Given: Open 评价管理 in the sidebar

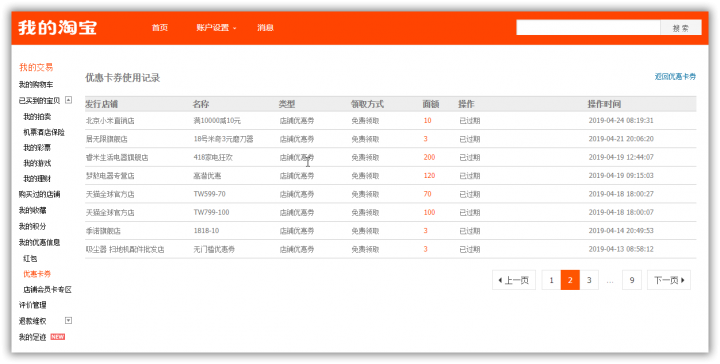Looking at the screenshot, I should tap(33, 305).
